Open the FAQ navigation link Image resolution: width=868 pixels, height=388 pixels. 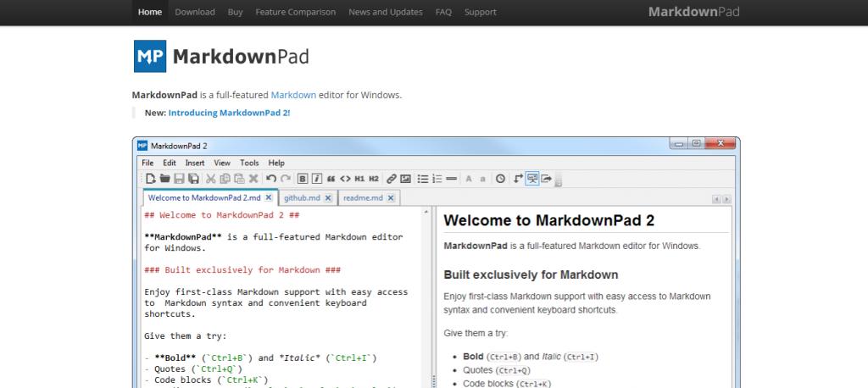click(443, 12)
